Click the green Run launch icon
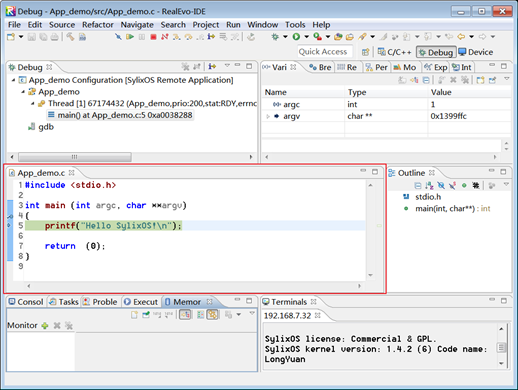The image size is (518, 390). [296, 37]
